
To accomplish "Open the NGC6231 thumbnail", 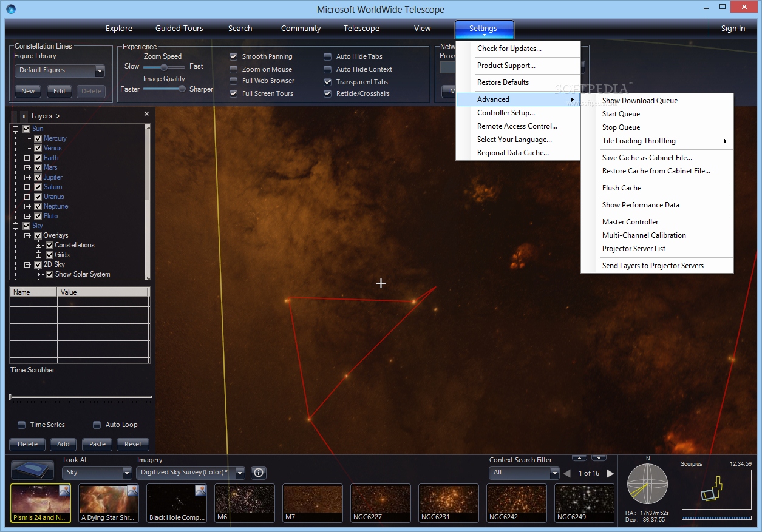I will pyautogui.click(x=449, y=503).
